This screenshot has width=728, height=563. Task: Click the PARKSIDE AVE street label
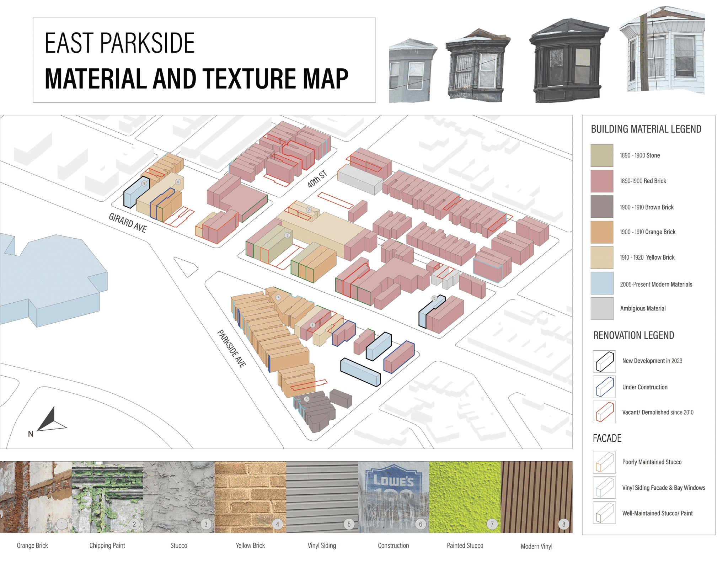(x=231, y=349)
